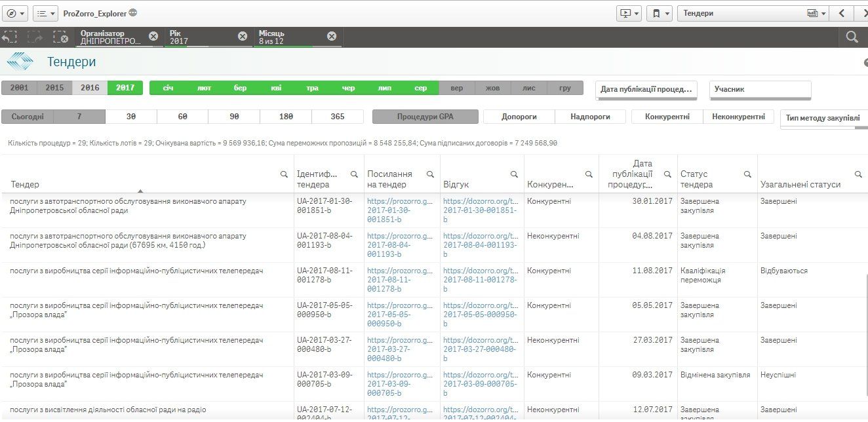Expand the Bookmarks dropdown arrow
Viewport: 868px width, 422px height.
click(x=667, y=12)
